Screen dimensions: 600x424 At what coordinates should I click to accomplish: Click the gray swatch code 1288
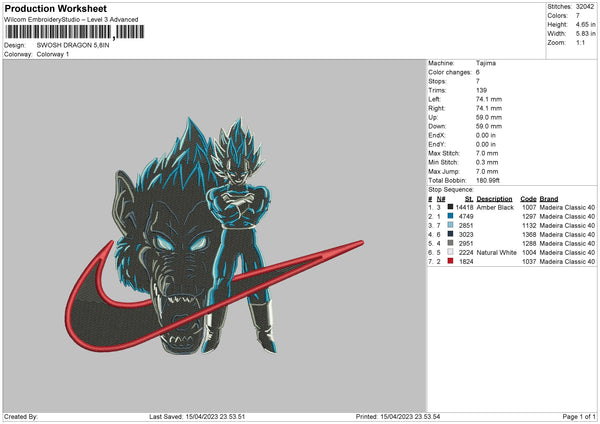450,243
